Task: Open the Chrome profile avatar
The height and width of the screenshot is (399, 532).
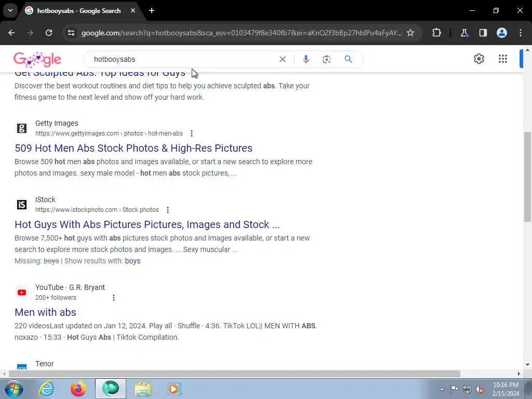Action: click(x=502, y=33)
